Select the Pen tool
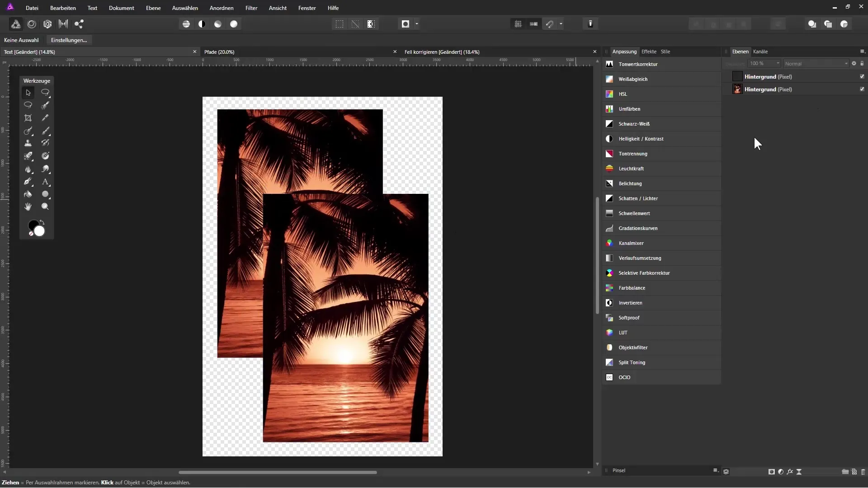This screenshot has width=868, height=488. click(28, 182)
